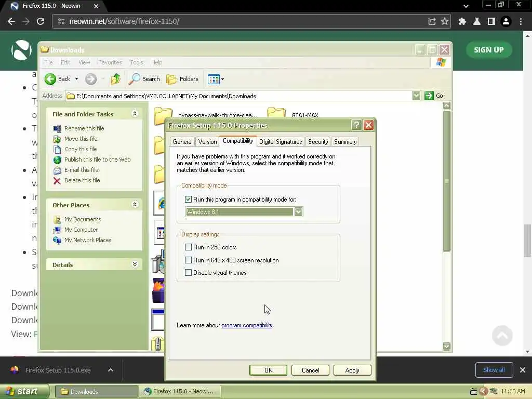The width and height of the screenshot is (532, 399).
Task: Click the Downloads taskbar button
Action: click(x=96, y=392)
